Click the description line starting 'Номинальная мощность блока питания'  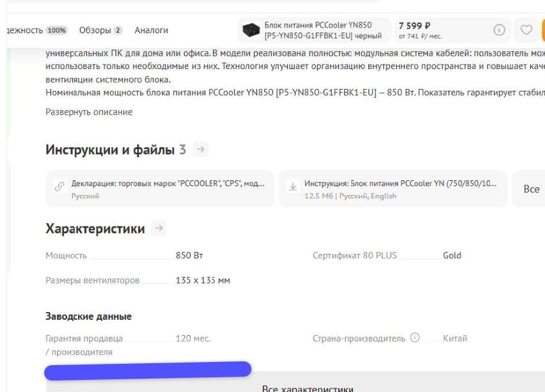[x=295, y=93]
